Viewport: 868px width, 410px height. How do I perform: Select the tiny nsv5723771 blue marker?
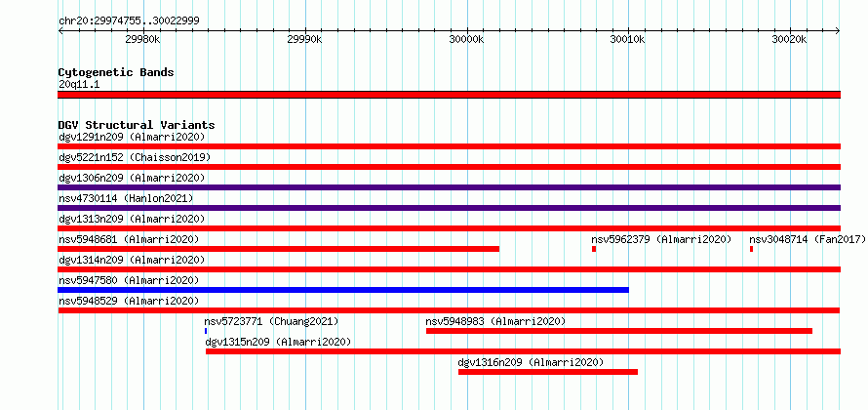point(206,331)
